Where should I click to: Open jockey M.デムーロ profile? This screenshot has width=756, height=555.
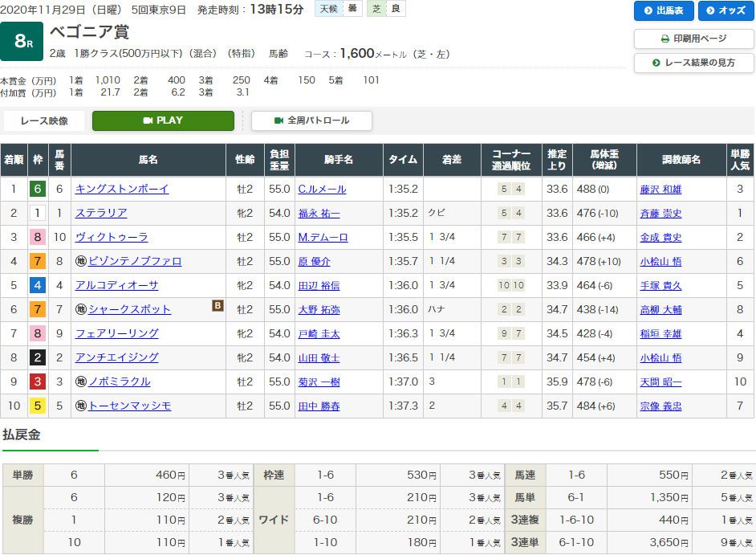[x=323, y=237]
